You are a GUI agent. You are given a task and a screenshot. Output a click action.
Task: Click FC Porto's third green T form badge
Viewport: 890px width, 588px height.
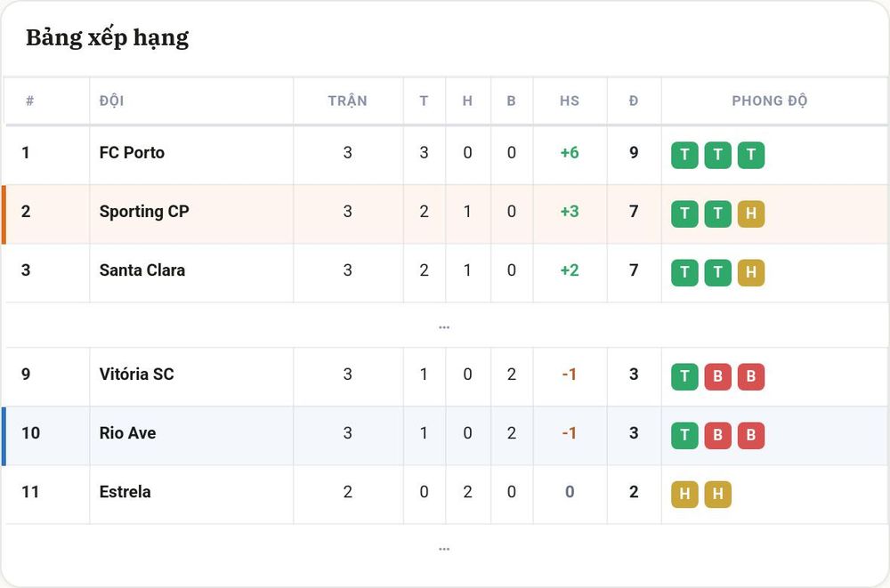point(751,155)
